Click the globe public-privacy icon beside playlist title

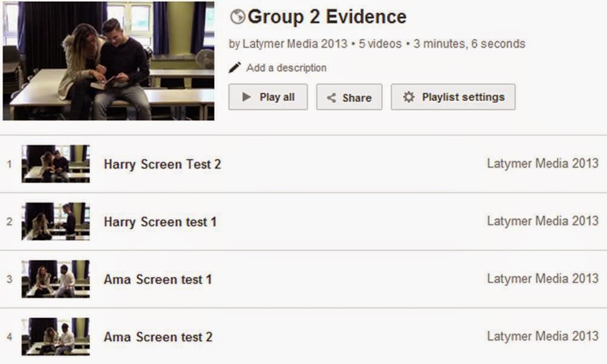[x=238, y=17]
